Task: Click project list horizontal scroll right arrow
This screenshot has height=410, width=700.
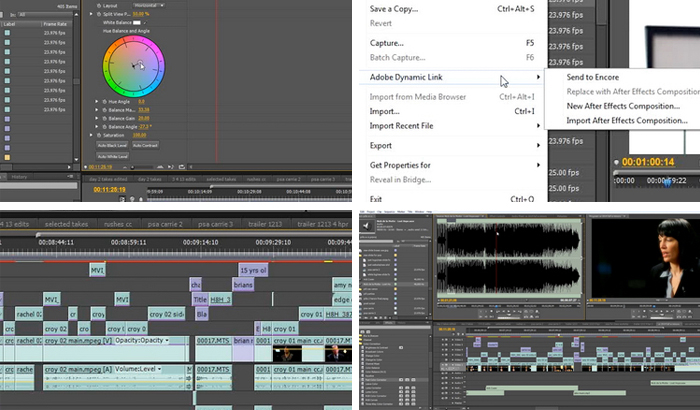Action: point(69,167)
